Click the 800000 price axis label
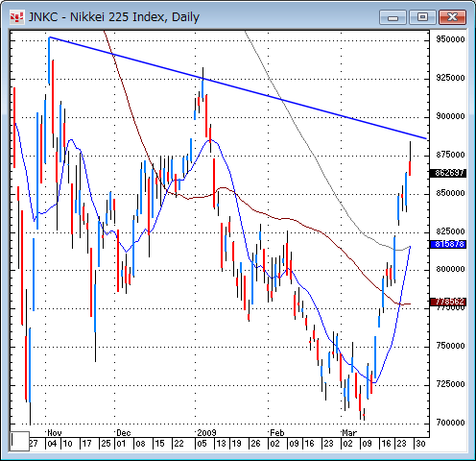The image size is (476, 461). click(450, 269)
